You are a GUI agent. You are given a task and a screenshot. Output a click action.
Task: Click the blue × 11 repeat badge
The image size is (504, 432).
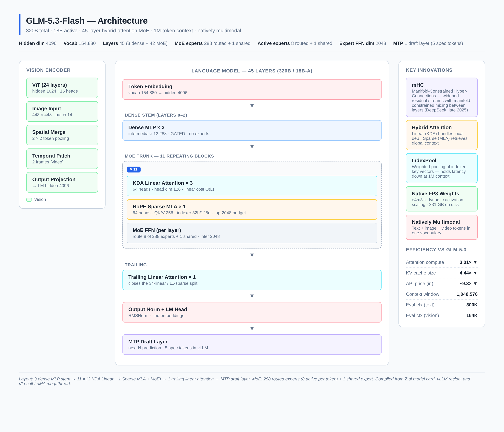(133, 169)
